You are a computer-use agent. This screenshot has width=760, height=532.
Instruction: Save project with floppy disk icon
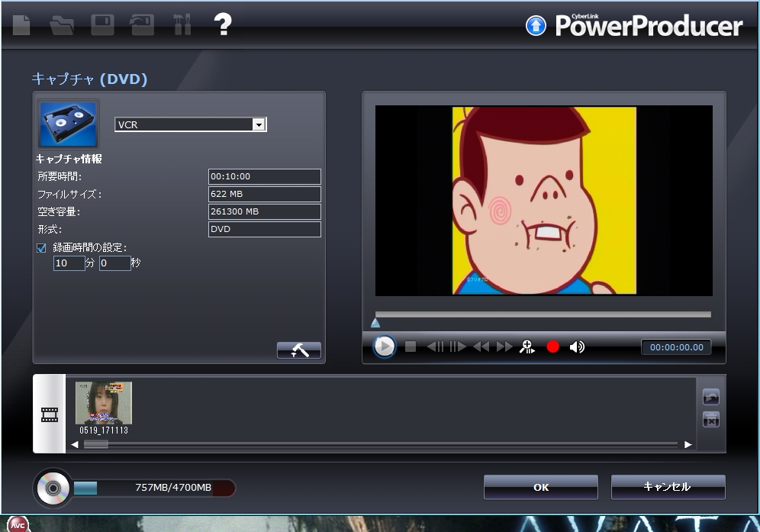[103, 24]
